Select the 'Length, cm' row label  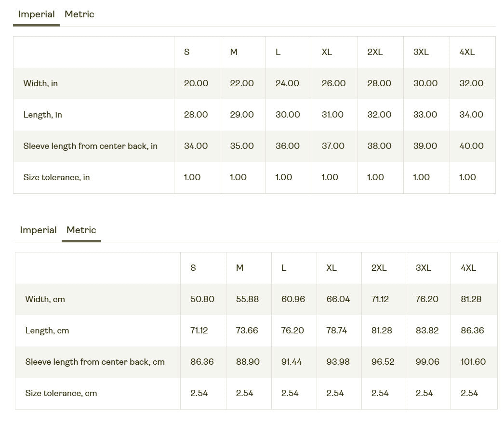click(47, 331)
